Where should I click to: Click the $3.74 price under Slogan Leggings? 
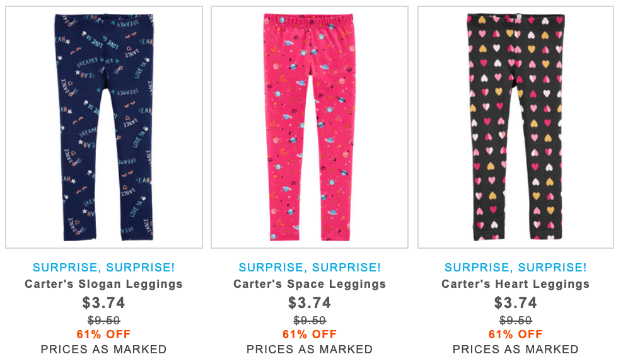click(103, 303)
